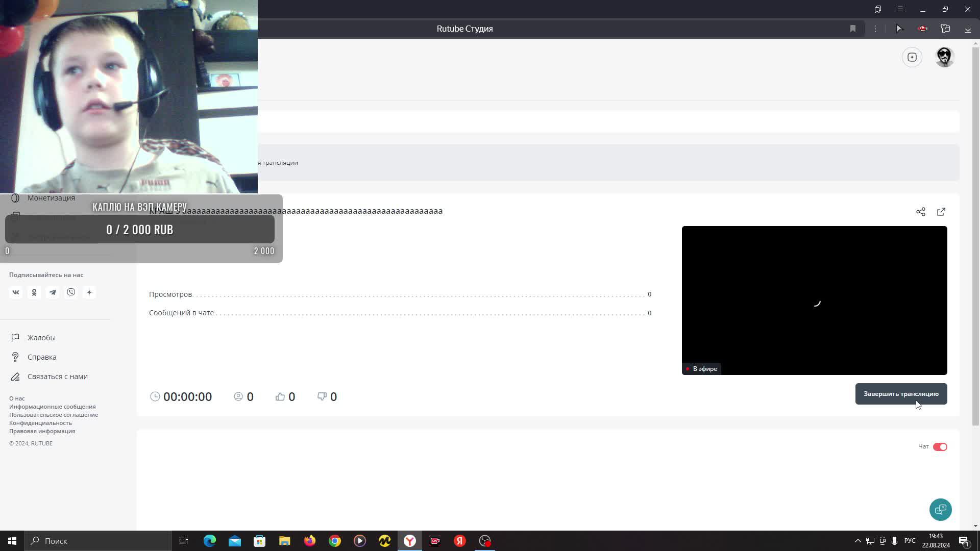The image size is (980, 551).
Task: Open the Жалобы menu item
Action: (41, 338)
